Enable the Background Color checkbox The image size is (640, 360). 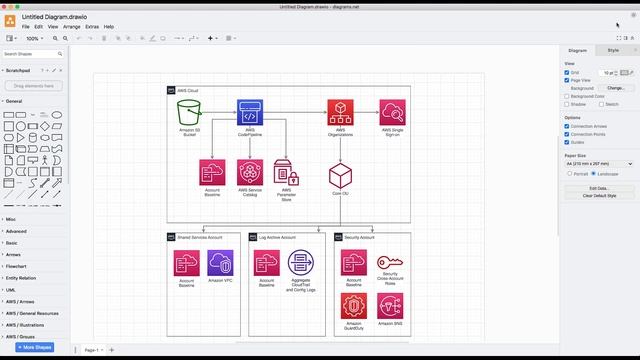567,96
